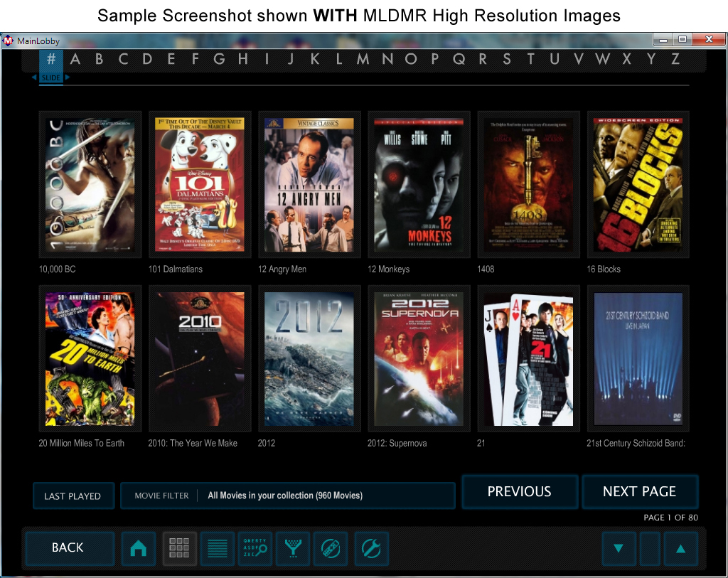
Task: Switch to list view icon
Action: [218, 548]
